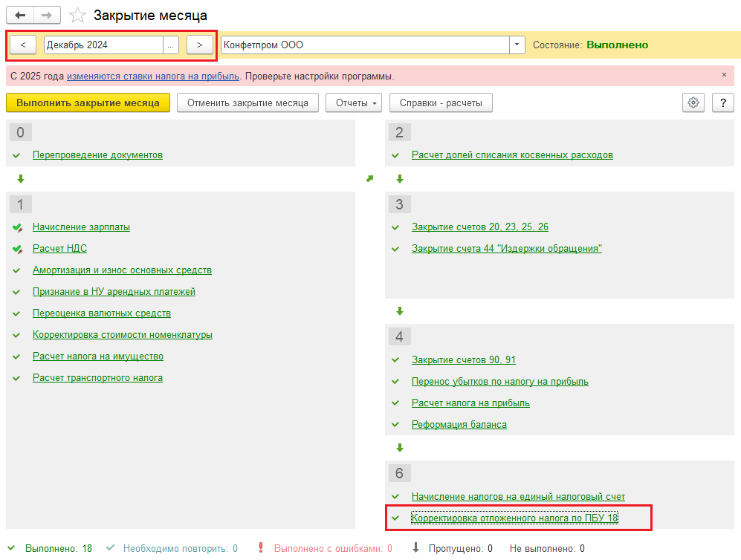Open Начисление налогов на единый налоговый счет
741x560 pixels.
pos(519,497)
